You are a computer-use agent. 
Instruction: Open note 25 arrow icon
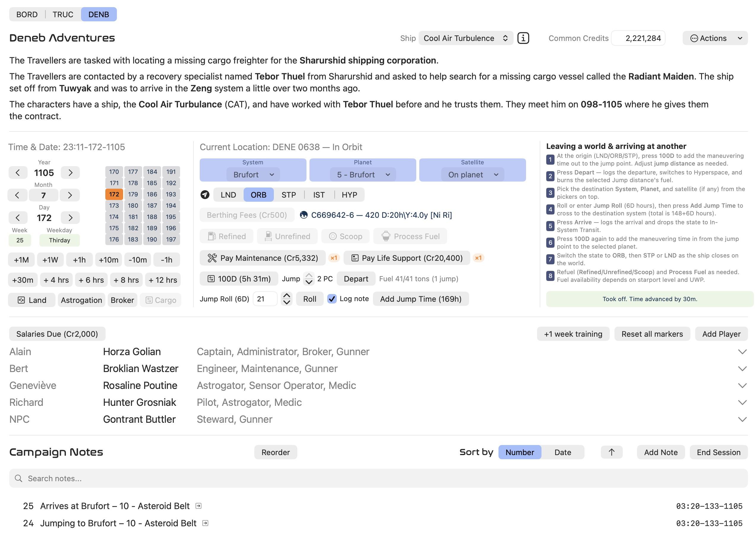[198, 506]
